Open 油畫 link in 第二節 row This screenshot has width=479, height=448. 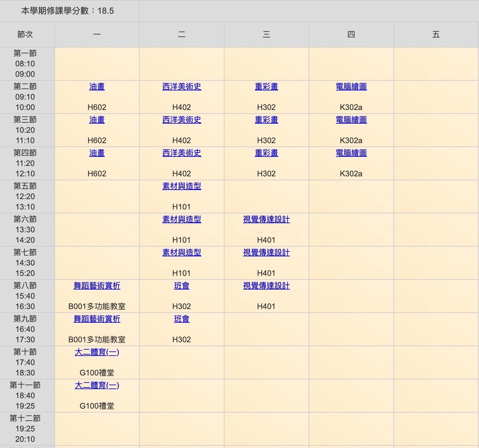click(97, 87)
